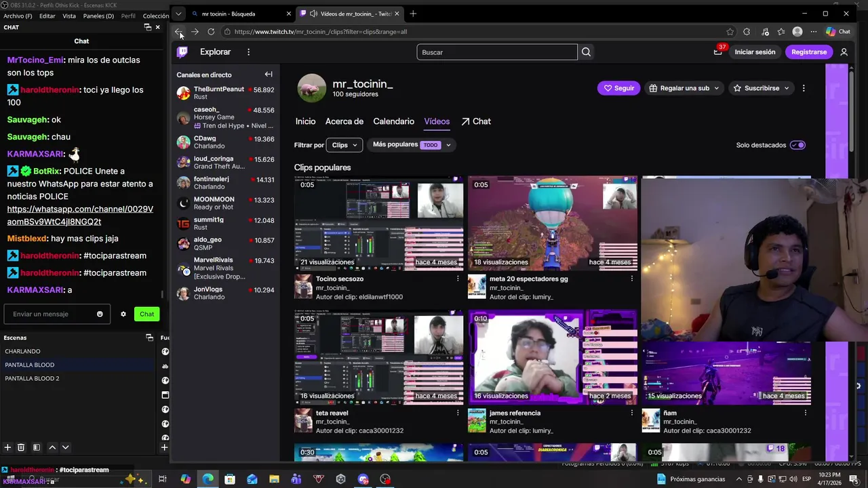Open Task View on the Windows taskbar
868x488 pixels.
coord(163,479)
